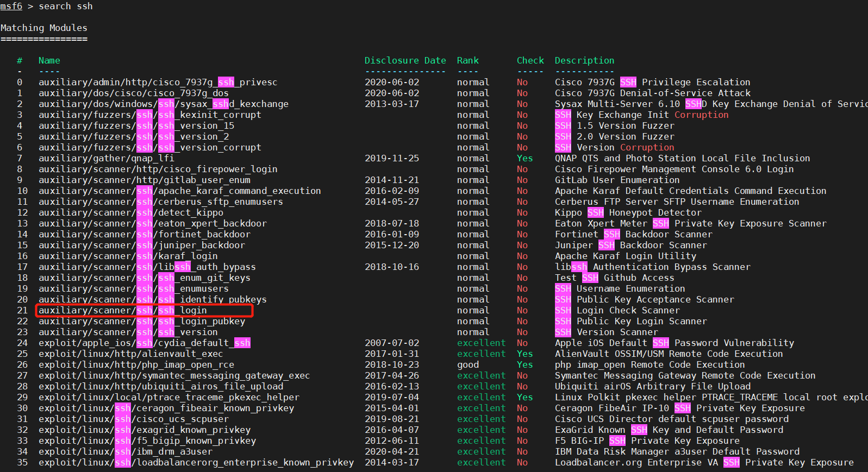Click module ssh_login_pubkey

tap(142, 321)
